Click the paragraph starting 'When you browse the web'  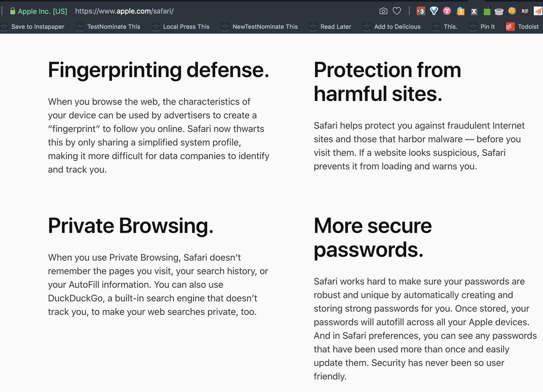tap(159, 136)
